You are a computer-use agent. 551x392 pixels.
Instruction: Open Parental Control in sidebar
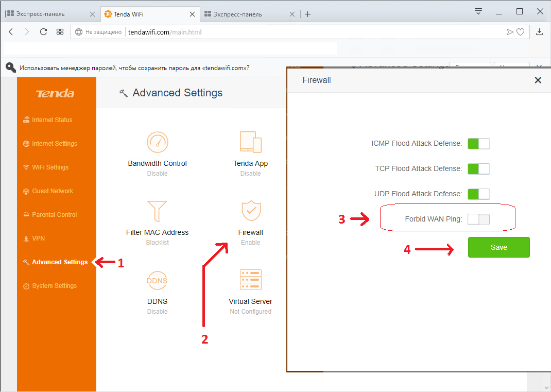pyautogui.click(x=50, y=214)
